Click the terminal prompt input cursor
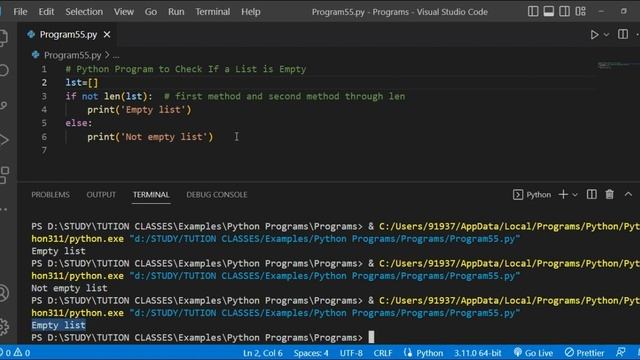The height and width of the screenshot is (360, 640). 371,337
